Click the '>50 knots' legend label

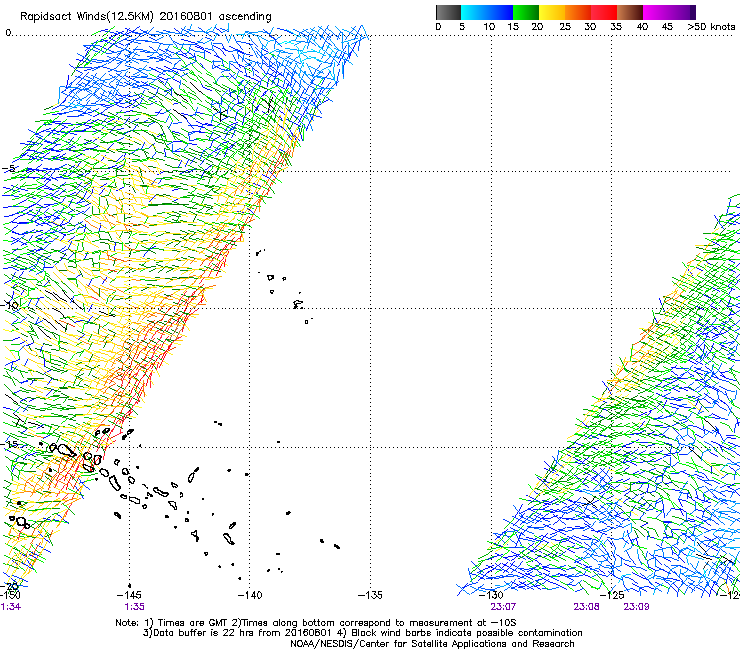[x=711, y=27]
